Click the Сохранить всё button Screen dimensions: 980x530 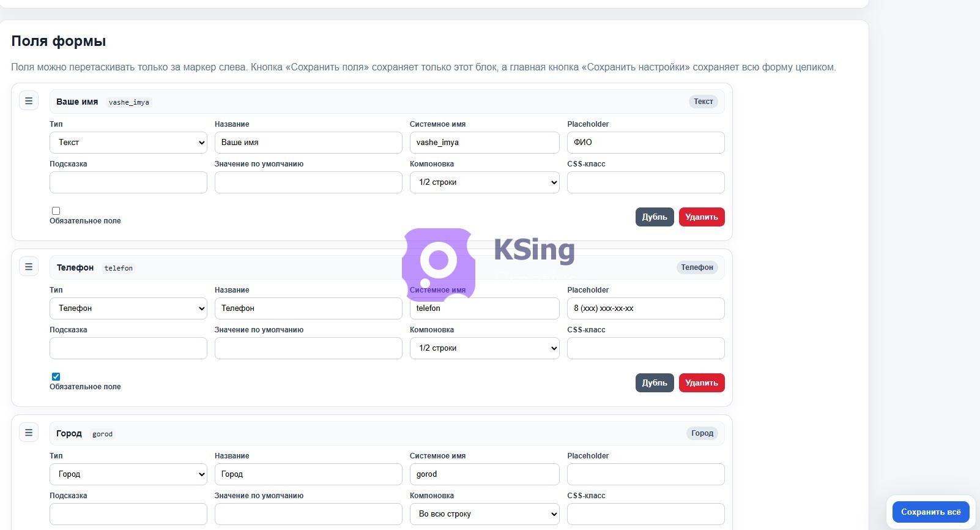click(x=930, y=512)
